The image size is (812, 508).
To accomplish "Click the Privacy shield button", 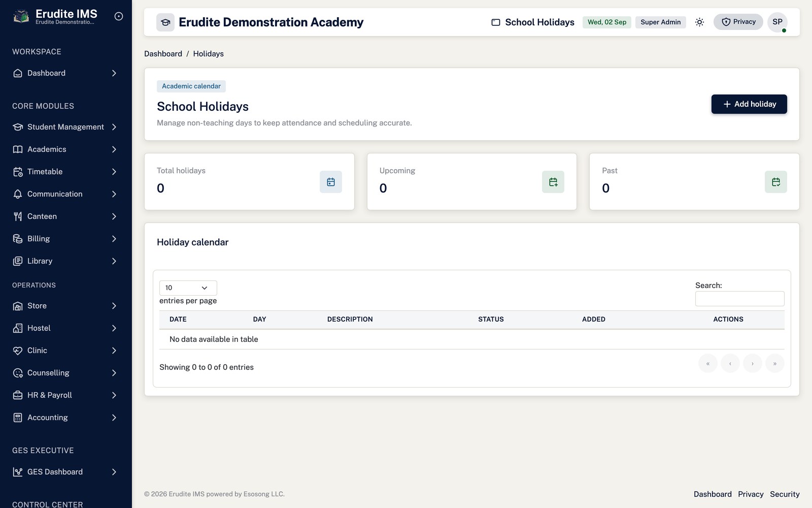I will pyautogui.click(x=738, y=22).
